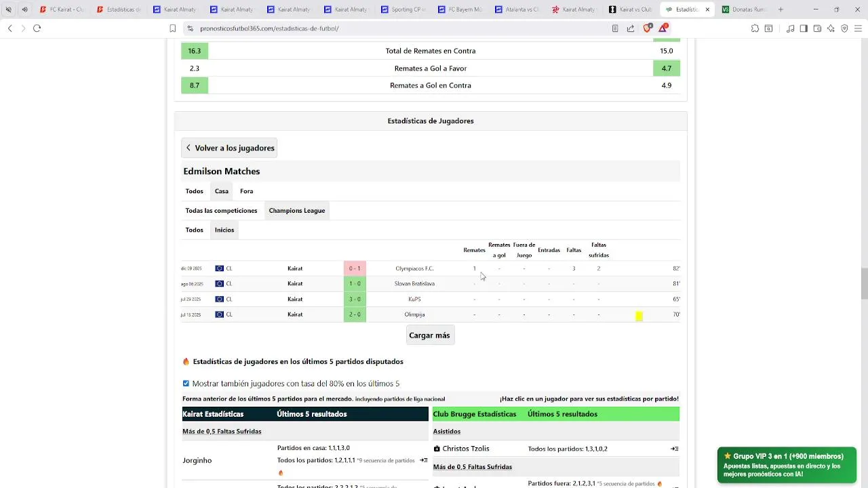Click the Cargar más button
The height and width of the screenshot is (488, 868).
[x=429, y=335]
